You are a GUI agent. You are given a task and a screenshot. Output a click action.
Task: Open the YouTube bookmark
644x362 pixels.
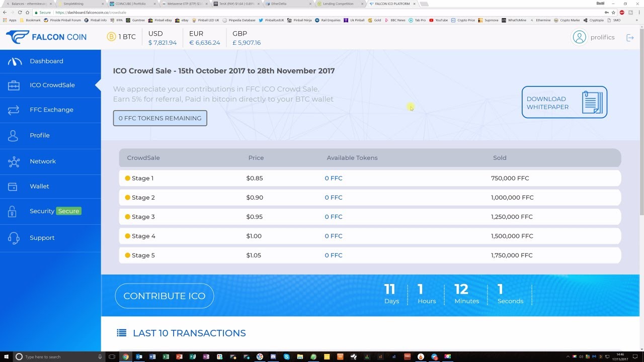pyautogui.click(x=439, y=20)
